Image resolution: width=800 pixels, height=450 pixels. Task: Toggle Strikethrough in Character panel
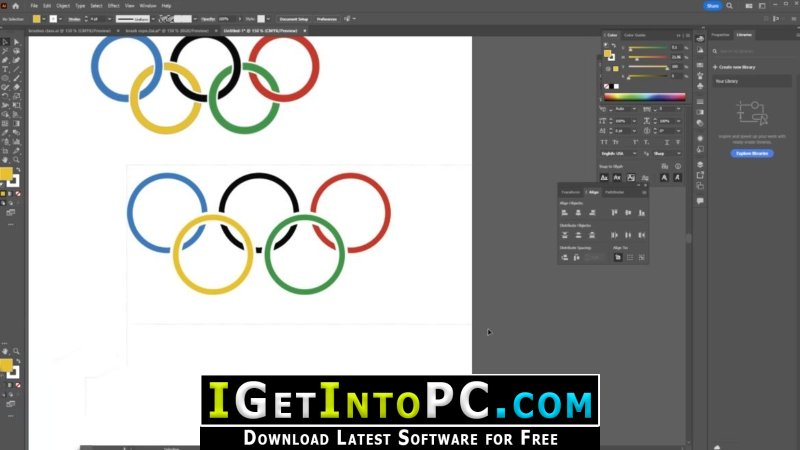[x=678, y=142]
